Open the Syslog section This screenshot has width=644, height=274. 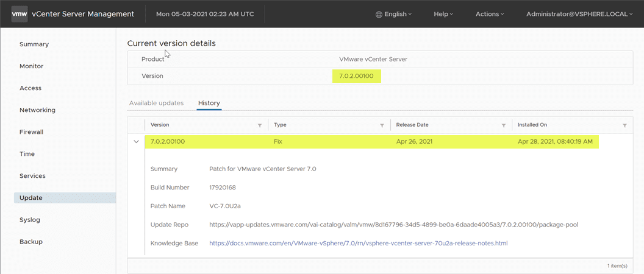[29, 220]
